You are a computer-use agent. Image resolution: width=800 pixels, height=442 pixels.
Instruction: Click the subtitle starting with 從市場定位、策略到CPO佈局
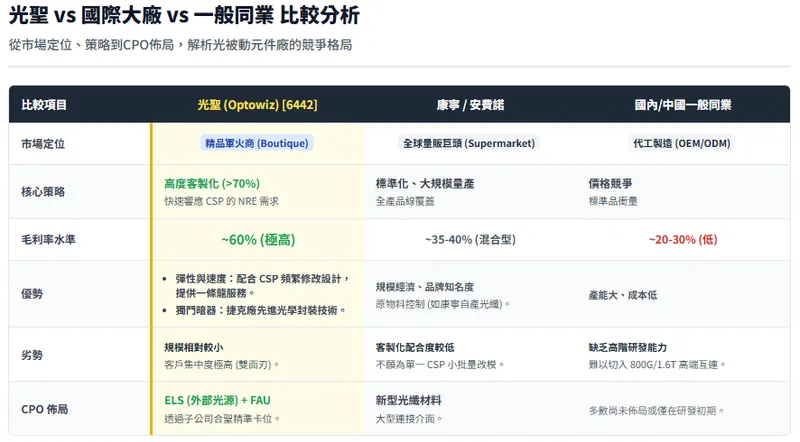(x=180, y=45)
